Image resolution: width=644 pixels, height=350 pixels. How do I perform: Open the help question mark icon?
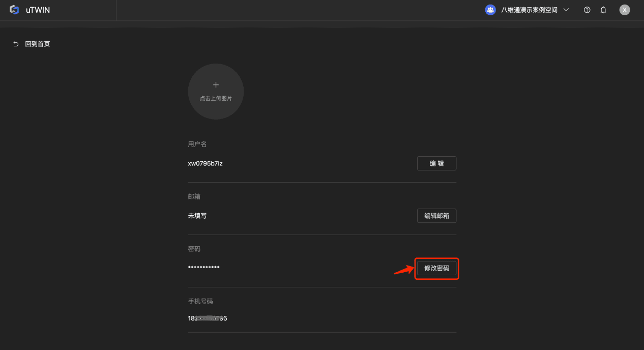(587, 10)
